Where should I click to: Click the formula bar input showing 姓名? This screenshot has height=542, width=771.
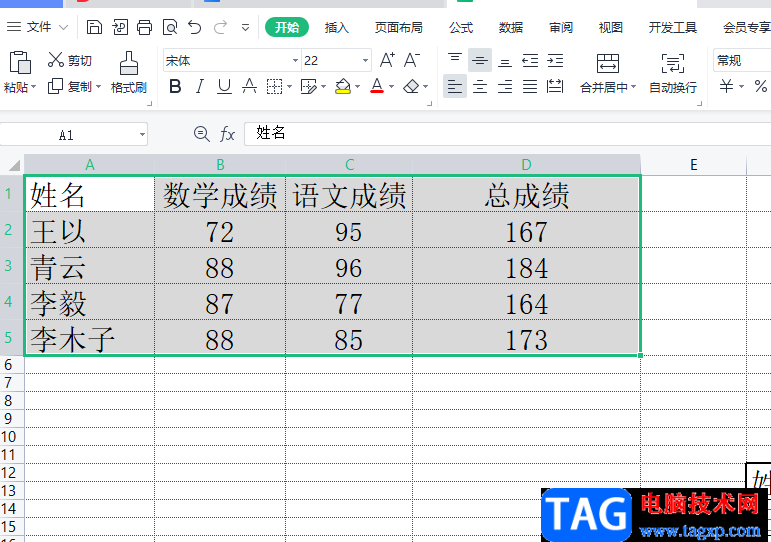(507, 133)
